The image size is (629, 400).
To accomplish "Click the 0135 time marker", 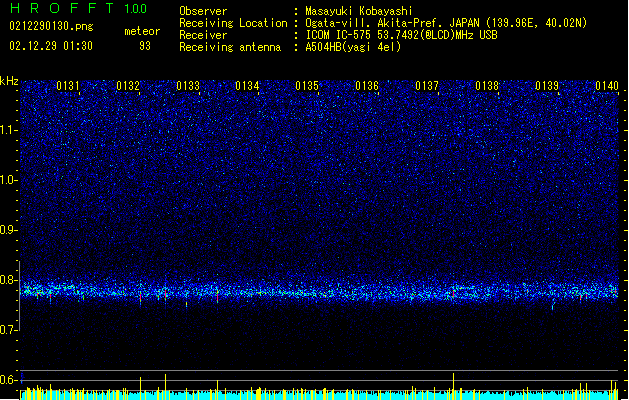I will 307,86.
